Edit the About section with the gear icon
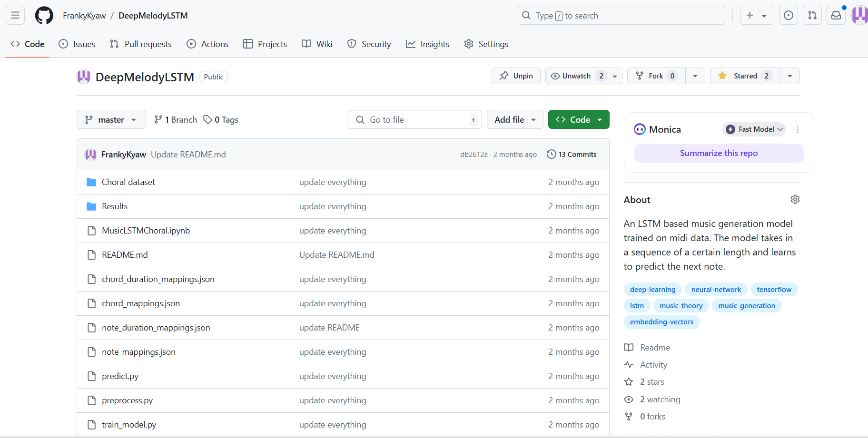The image size is (868, 438). coord(795,199)
